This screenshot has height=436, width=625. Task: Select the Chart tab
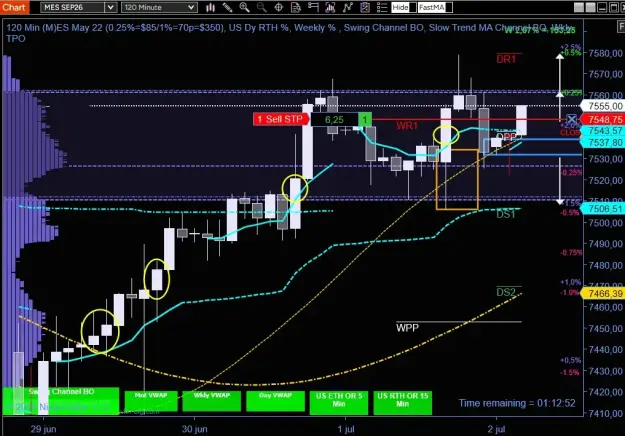(14, 7)
